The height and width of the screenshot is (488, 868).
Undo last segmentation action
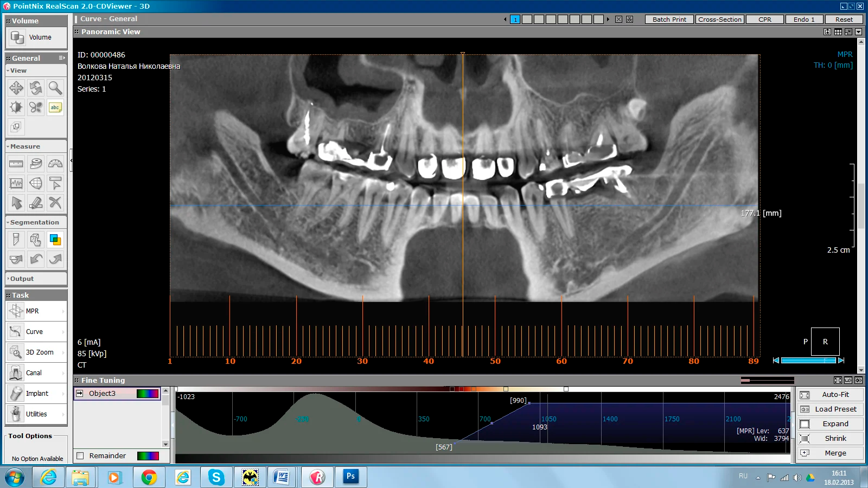(x=36, y=259)
